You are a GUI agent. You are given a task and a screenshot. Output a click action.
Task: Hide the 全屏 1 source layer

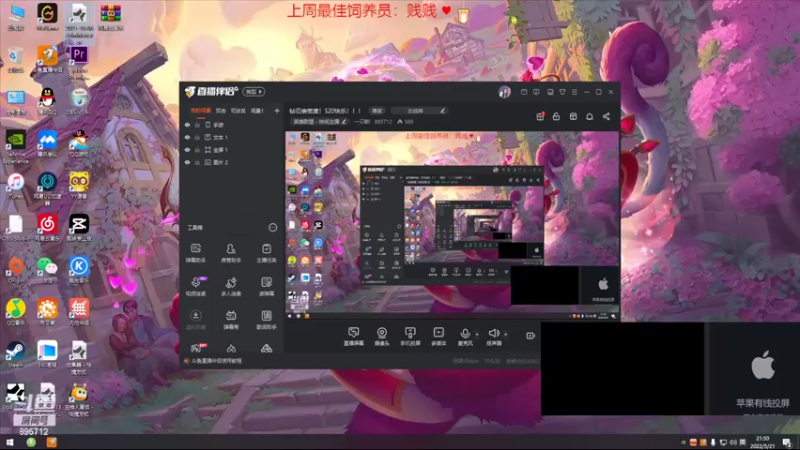187,149
